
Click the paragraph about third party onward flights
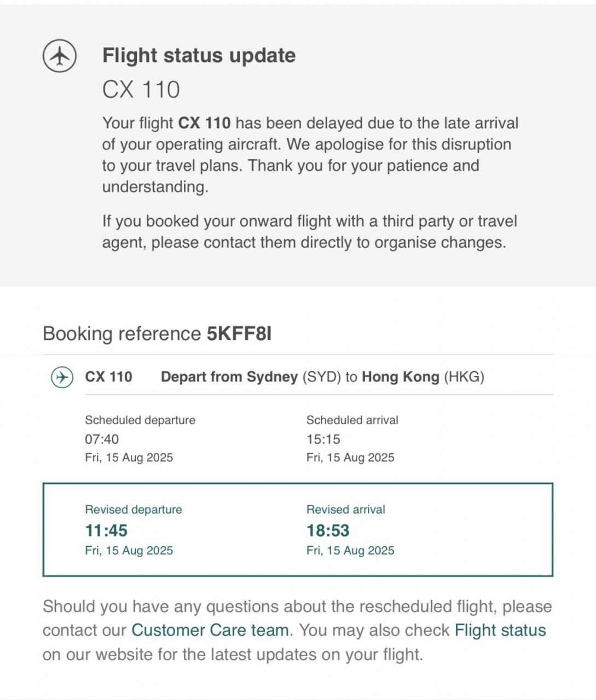click(310, 232)
